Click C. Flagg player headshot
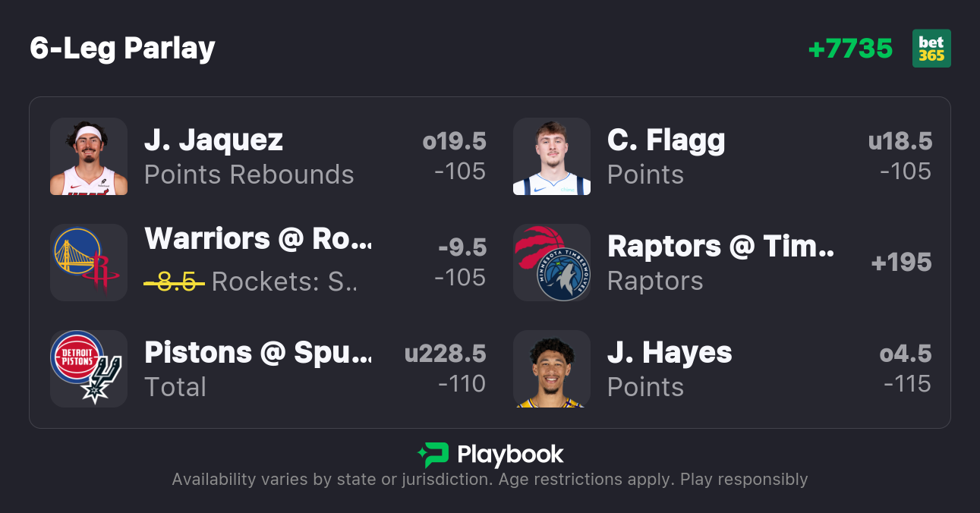Viewport: 980px width, 513px height. (552, 156)
